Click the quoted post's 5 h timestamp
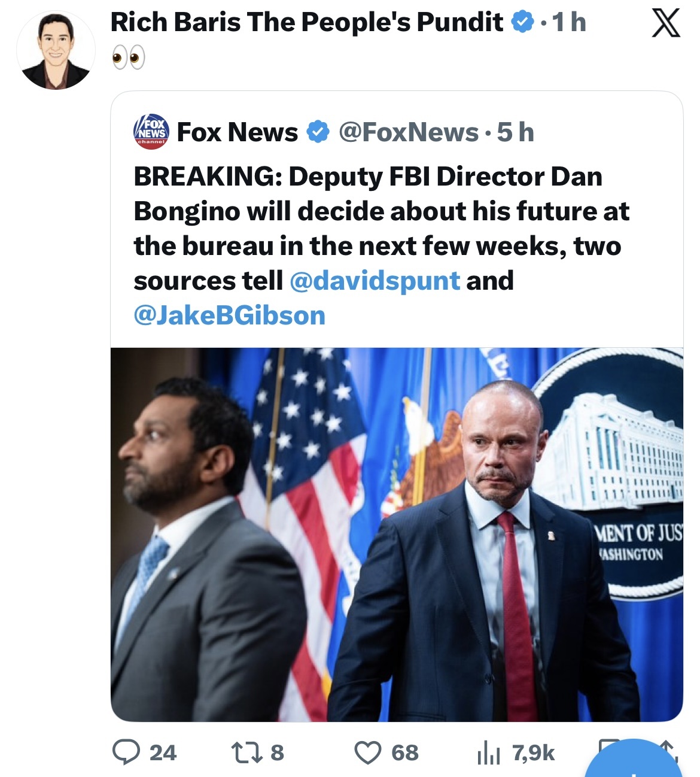The height and width of the screenshot is (777, 700). 515,132
